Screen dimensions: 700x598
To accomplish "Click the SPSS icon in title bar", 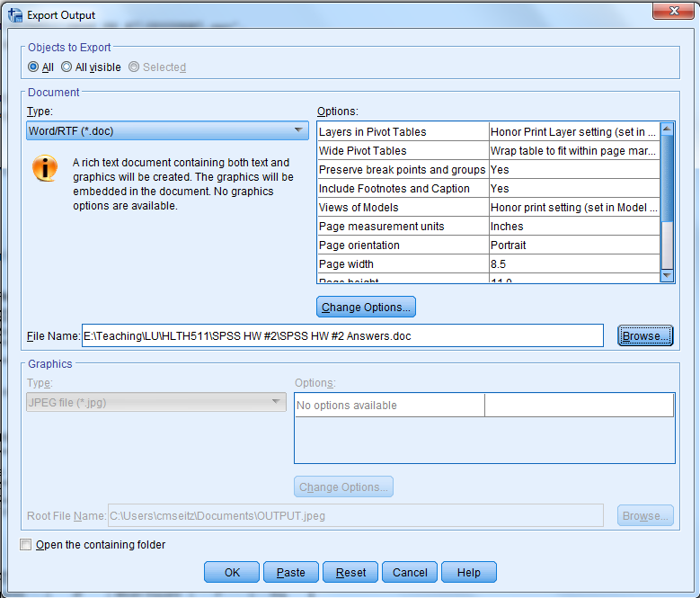I will [x=15, y=14].
